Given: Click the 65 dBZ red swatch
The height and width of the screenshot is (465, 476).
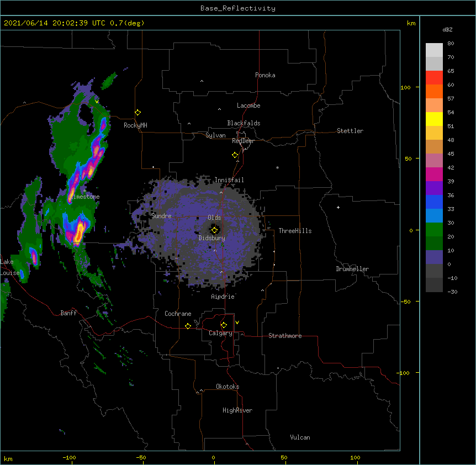Looking at the screenshot, I should (434, 77).
